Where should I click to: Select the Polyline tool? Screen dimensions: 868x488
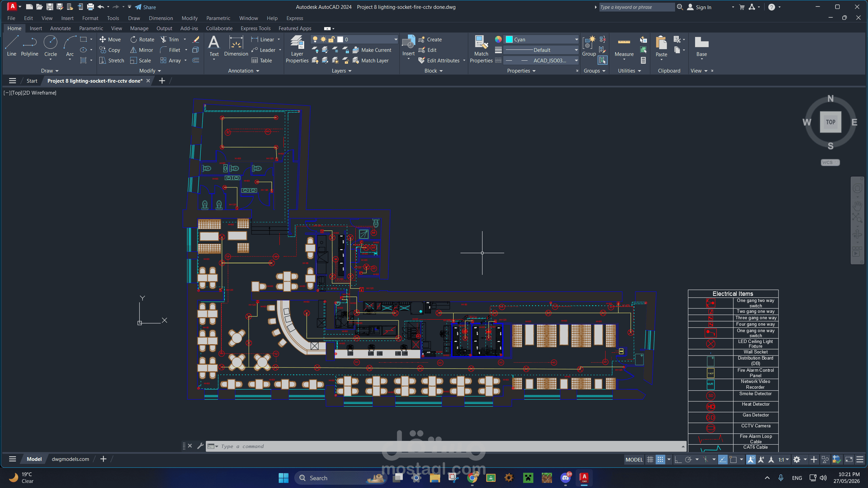[29, 46]
